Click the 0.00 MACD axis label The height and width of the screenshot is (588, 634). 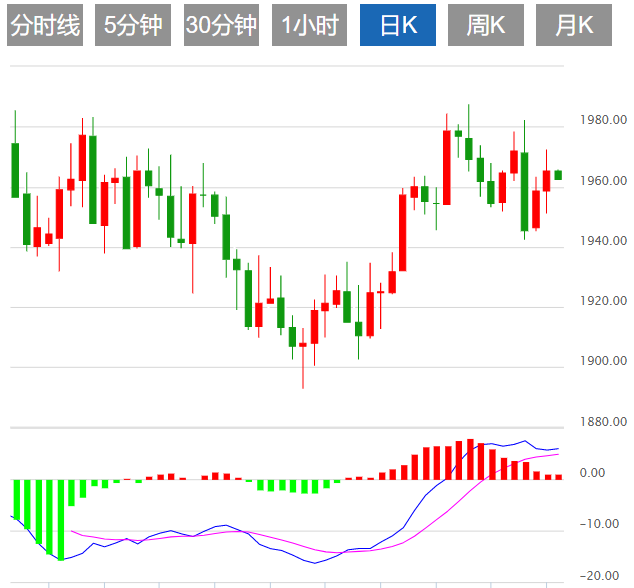592,473
